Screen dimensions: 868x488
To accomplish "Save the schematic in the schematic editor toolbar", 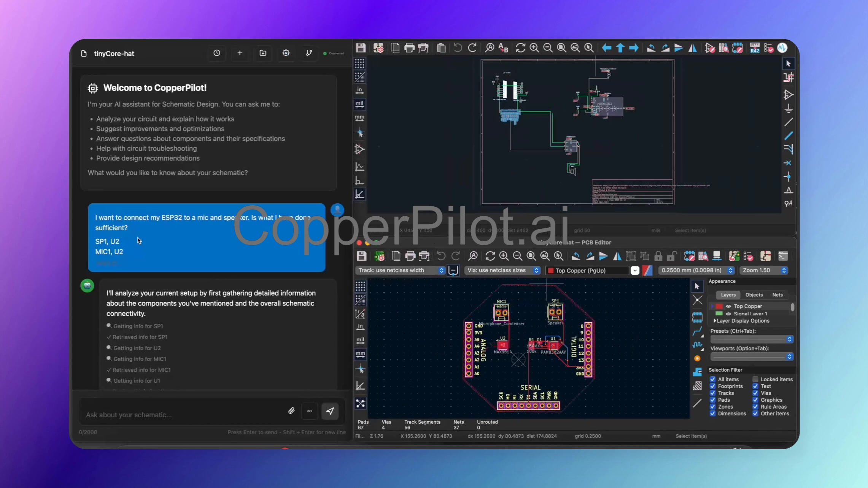I will coord(361,48).
